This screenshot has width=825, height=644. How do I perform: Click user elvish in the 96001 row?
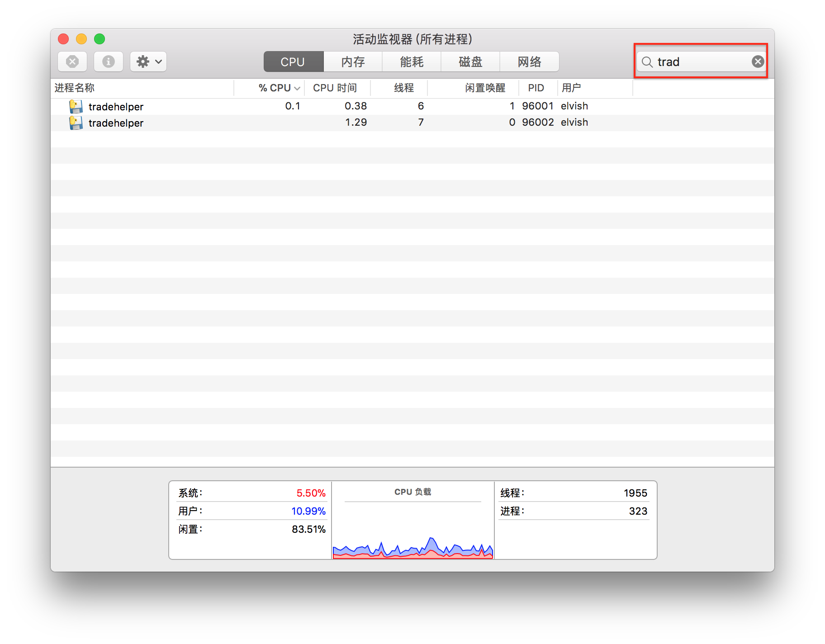(x=574, y=106)
